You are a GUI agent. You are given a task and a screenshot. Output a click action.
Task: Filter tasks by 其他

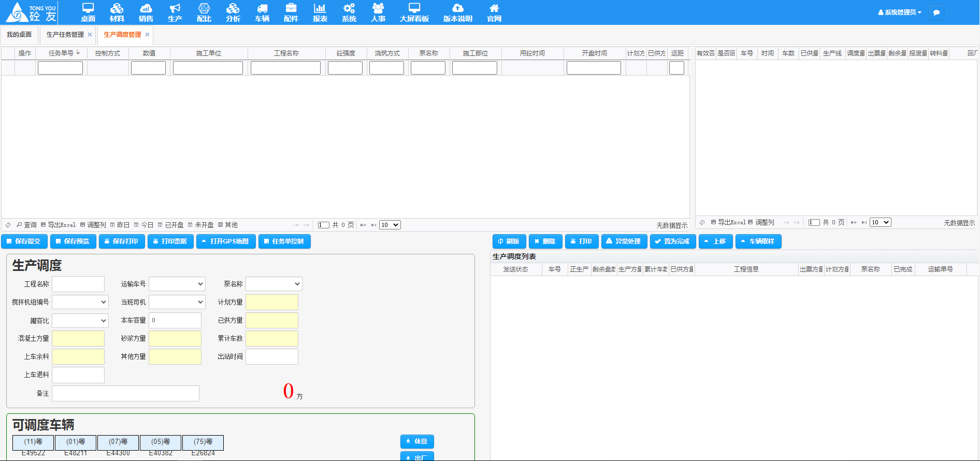point(227,225)
